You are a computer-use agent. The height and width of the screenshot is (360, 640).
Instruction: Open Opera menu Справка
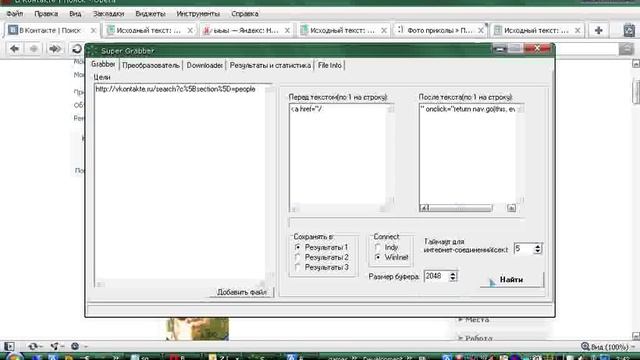[244, 14]
